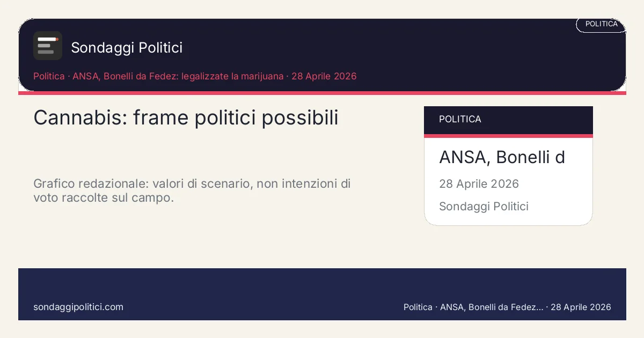
Task: Open the sondaggipolitici.com footer link
Action: [x=78, y=307]
